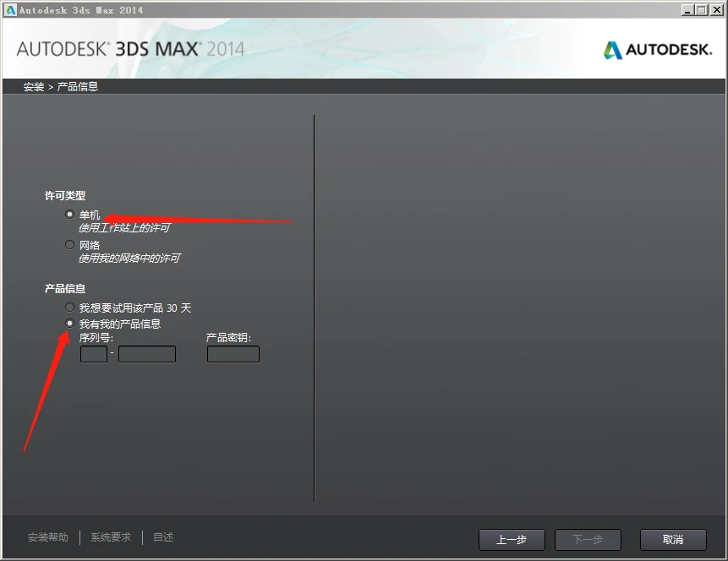This screenshot has width=728, height=561.
Task: Click the 安装 > 产品信息 breadcrumb text
Action: pyautogui.click(x=61, y=87)
